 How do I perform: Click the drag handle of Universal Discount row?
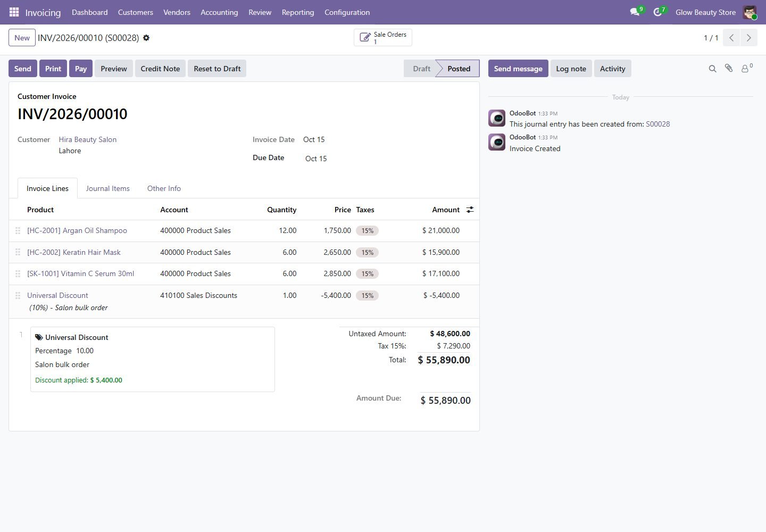tap(18, 295)
